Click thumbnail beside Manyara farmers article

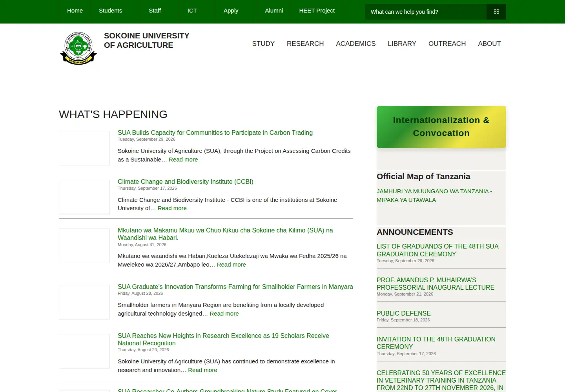tap(84, 302)
